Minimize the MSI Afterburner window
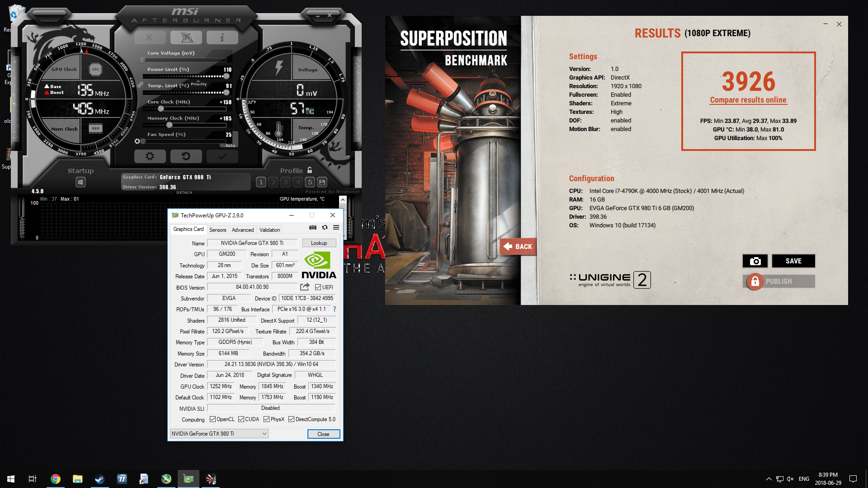 [317, 15]
